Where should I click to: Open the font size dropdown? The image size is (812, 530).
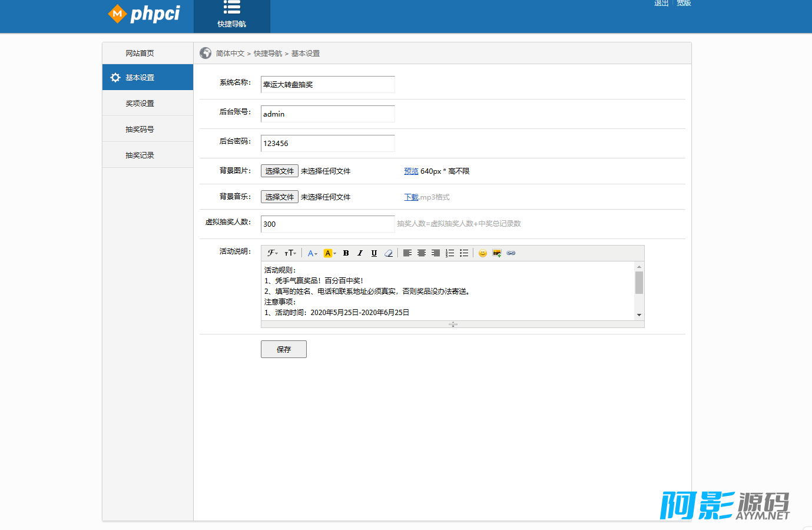pos(290,253)
